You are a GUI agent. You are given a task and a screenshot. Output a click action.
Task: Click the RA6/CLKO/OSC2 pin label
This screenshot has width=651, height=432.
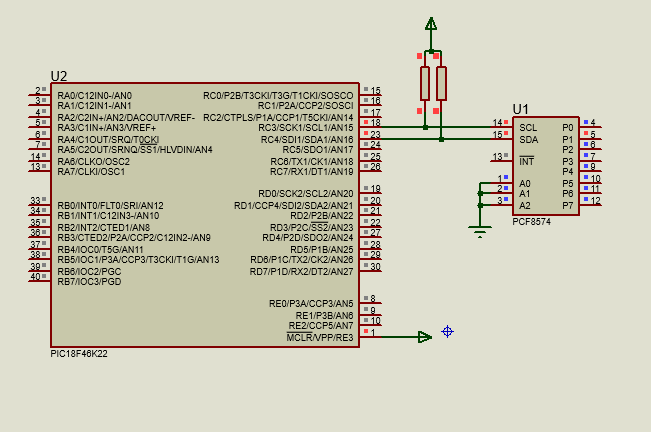coord(93,162)
